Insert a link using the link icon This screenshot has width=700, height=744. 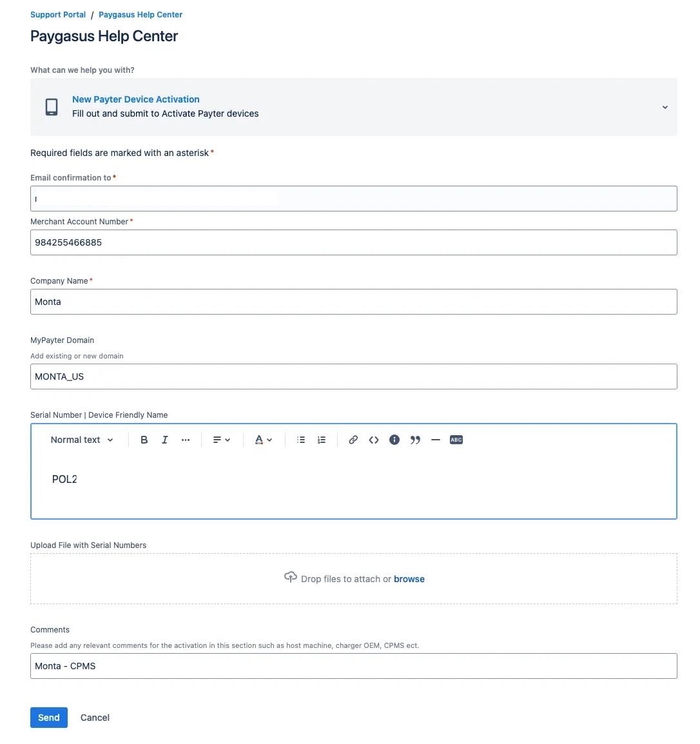[353, 440]
